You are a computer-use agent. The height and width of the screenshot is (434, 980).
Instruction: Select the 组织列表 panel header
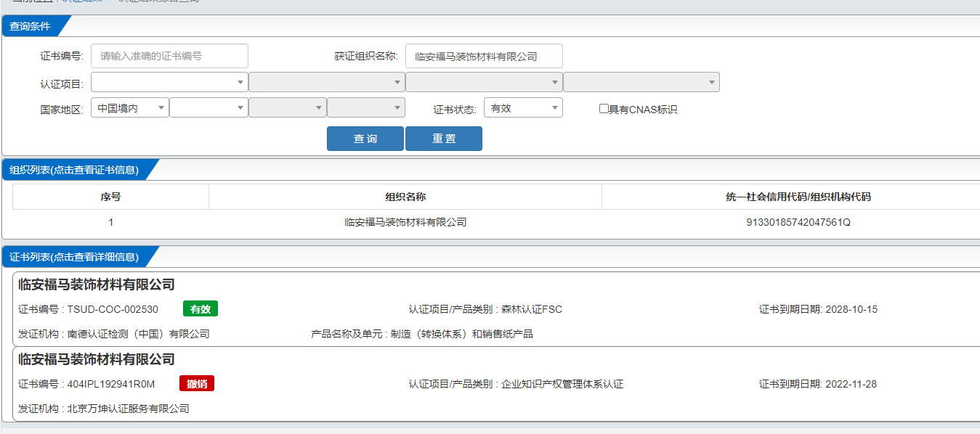74,170
